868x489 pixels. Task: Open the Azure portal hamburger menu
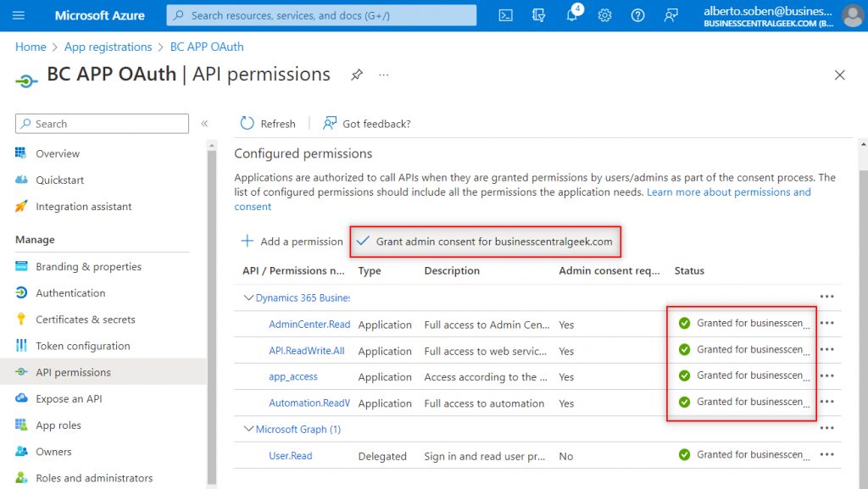[x=19, y=15]
